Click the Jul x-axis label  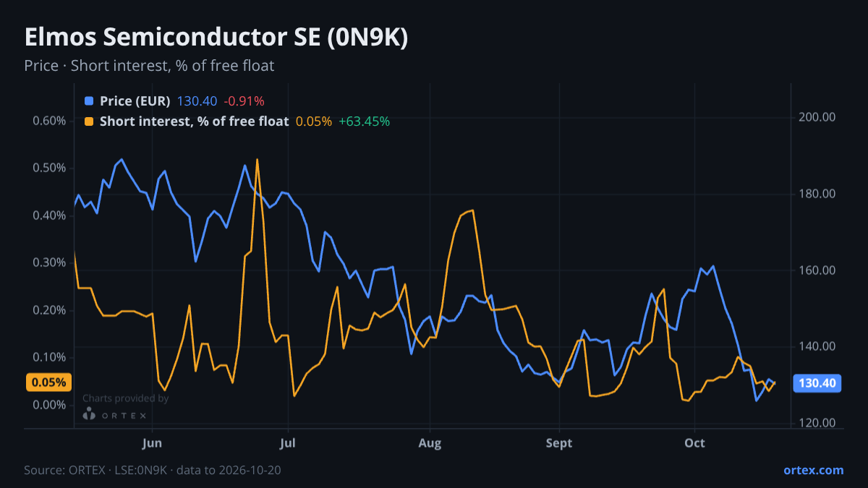tap(288, 442)
